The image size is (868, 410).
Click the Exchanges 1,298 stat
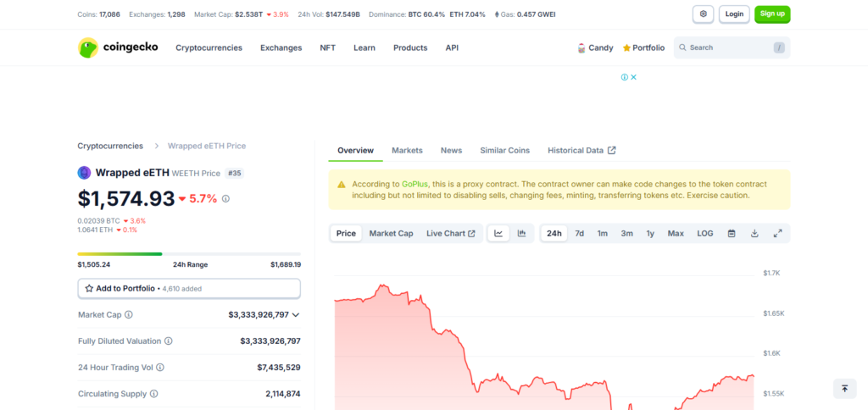(157, 14)
